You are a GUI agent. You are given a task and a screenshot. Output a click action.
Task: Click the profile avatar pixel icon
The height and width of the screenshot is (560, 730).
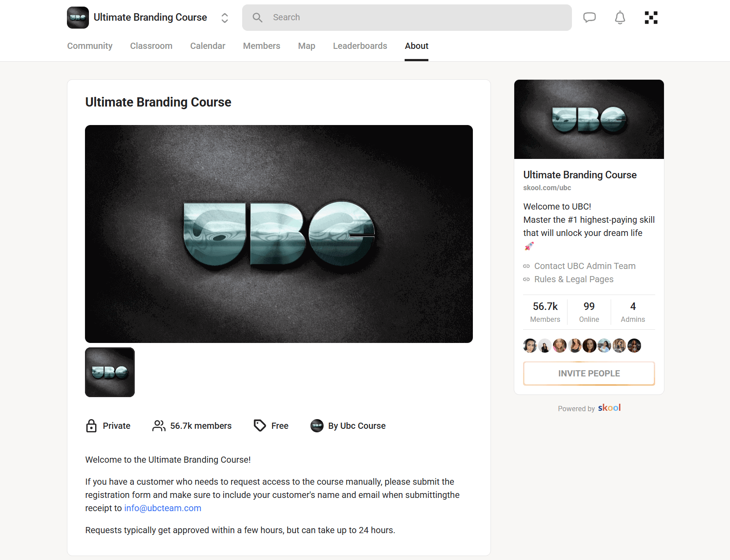(651, 18)
